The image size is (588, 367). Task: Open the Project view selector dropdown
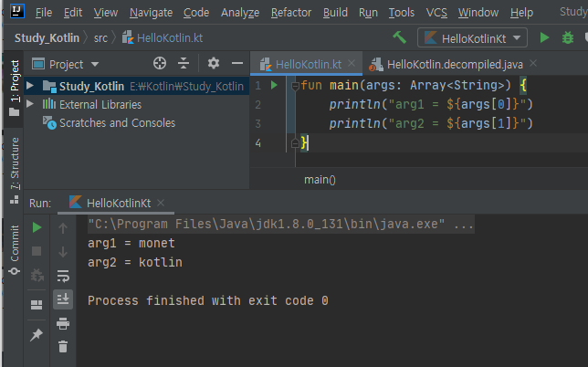tap(66, 64)
